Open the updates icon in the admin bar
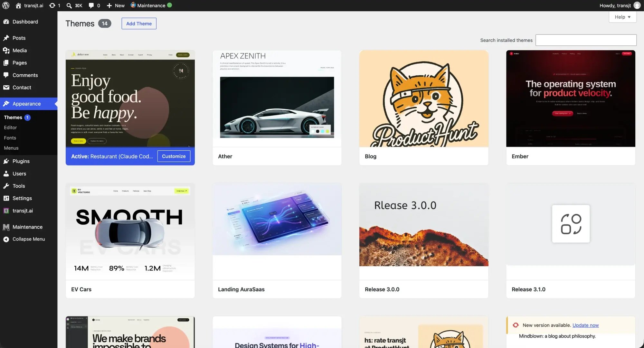The height and width of the screenshot is (348, 644). point(52,5)
